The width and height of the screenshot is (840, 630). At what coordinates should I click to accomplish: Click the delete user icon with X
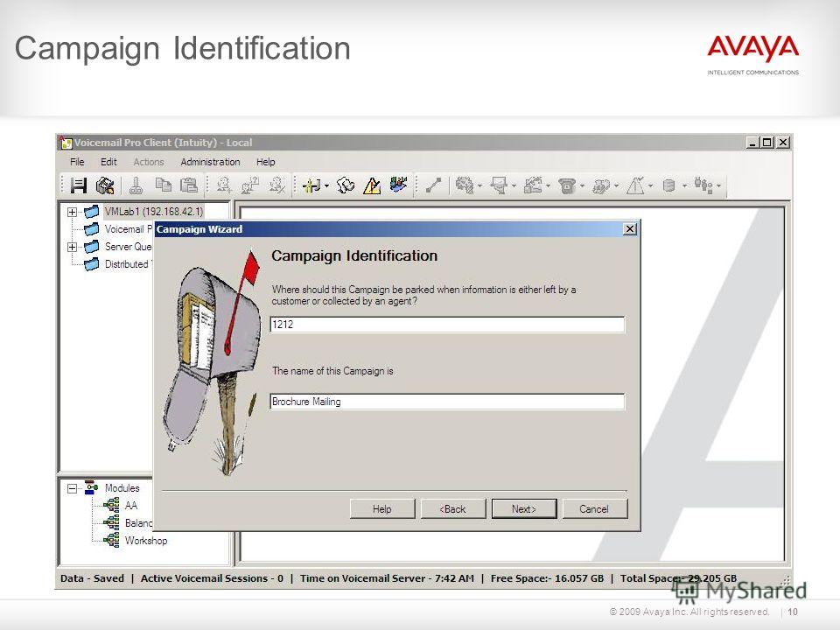[x=277, y=185]
